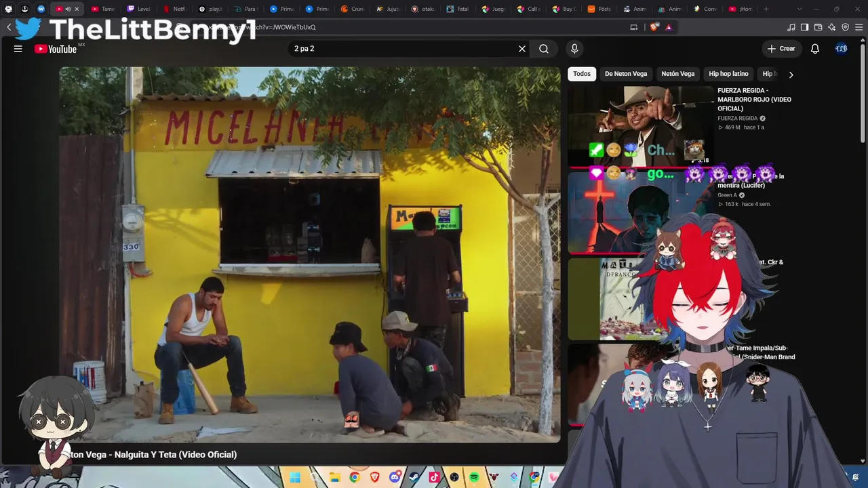
Task: Close the active YouTube tab
Action: pos(77,9)
